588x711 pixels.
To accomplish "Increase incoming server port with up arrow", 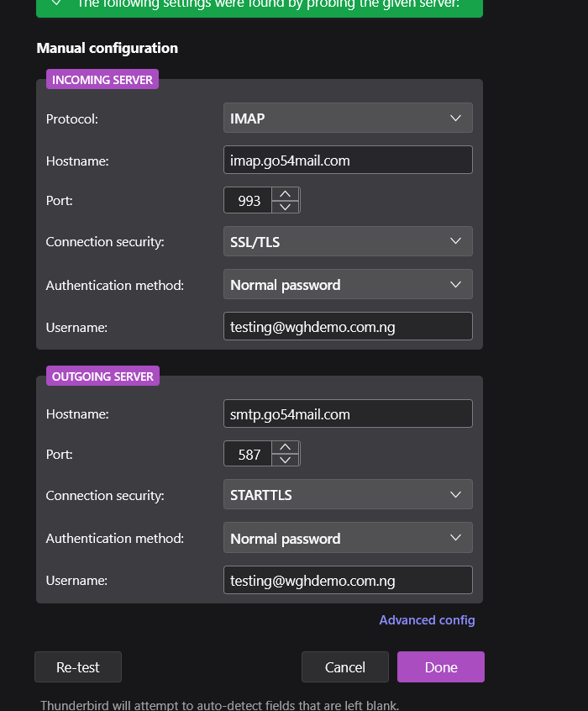I will click(x=286, y=194).
